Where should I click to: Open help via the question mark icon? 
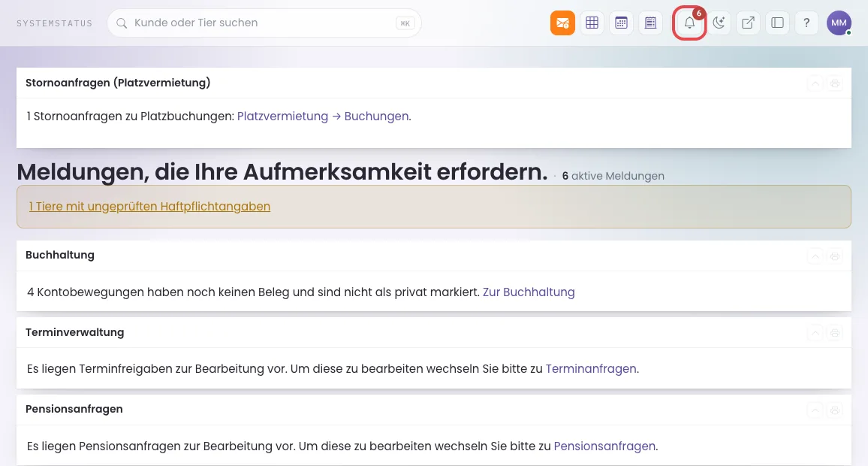pyautogui.click(x=806, y=23)
